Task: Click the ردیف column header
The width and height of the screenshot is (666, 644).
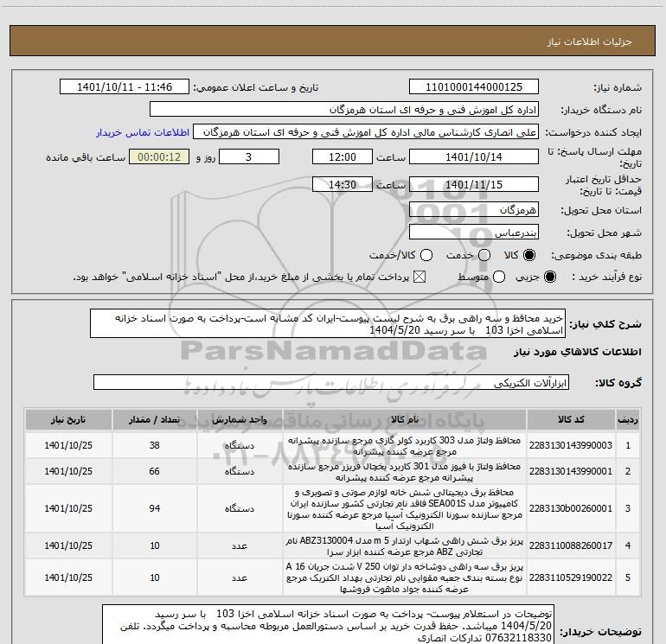Action: (x=628, y=419)
